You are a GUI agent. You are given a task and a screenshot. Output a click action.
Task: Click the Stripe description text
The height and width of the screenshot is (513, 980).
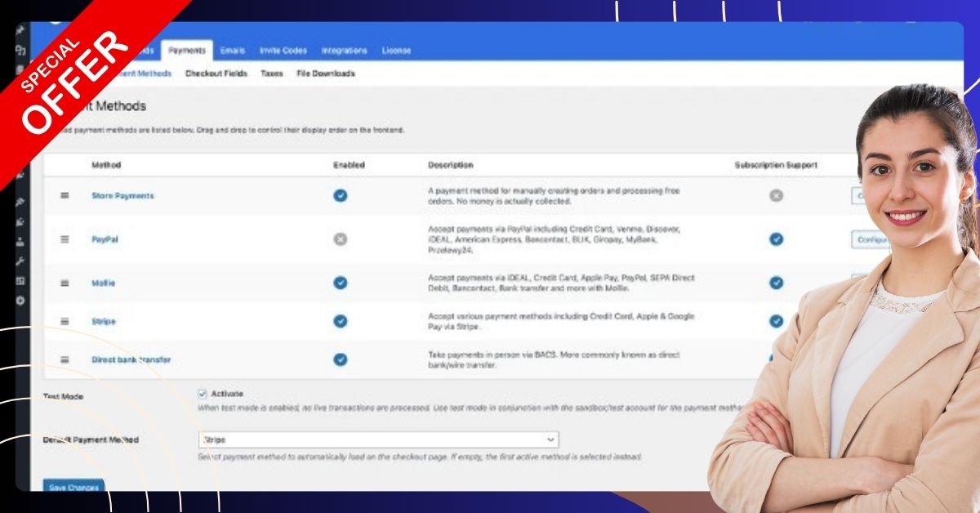coord(561,321)
